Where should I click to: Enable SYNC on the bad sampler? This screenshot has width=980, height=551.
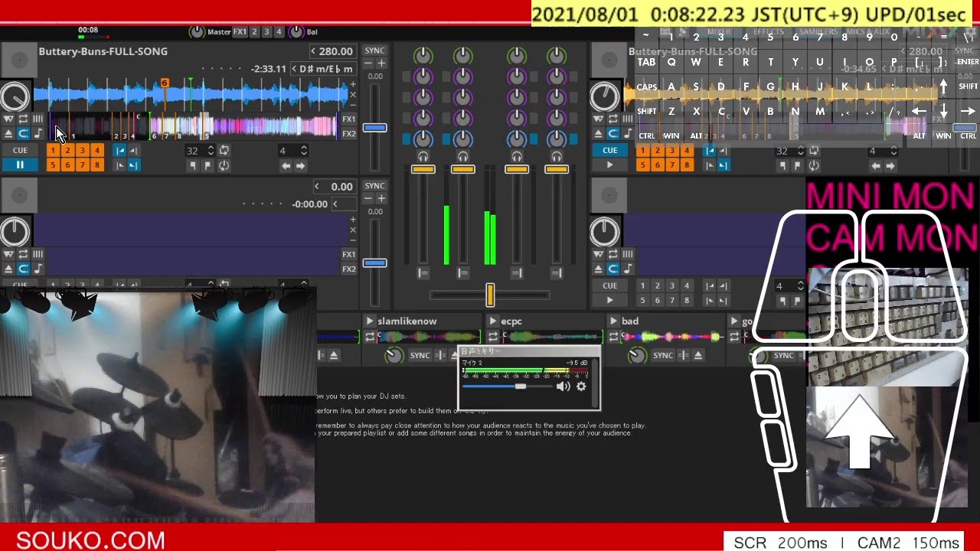pos(663,355)
